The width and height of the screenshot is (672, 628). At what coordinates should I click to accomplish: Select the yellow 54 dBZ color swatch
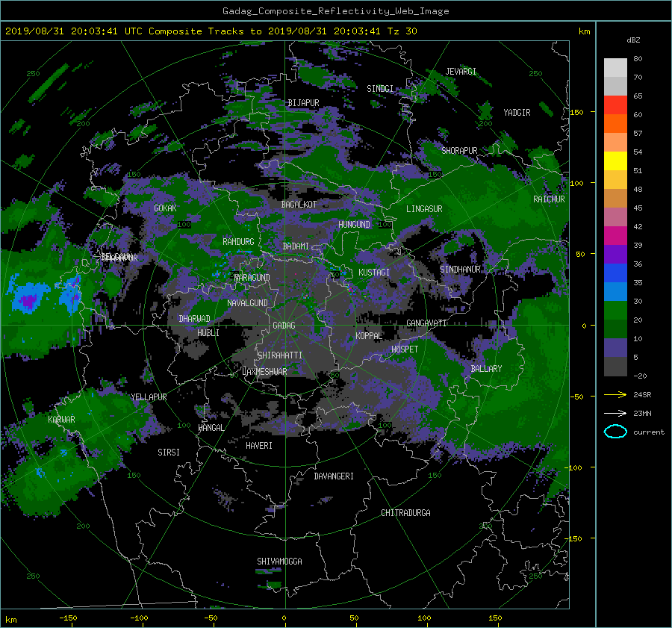click(x=615, y=161)
